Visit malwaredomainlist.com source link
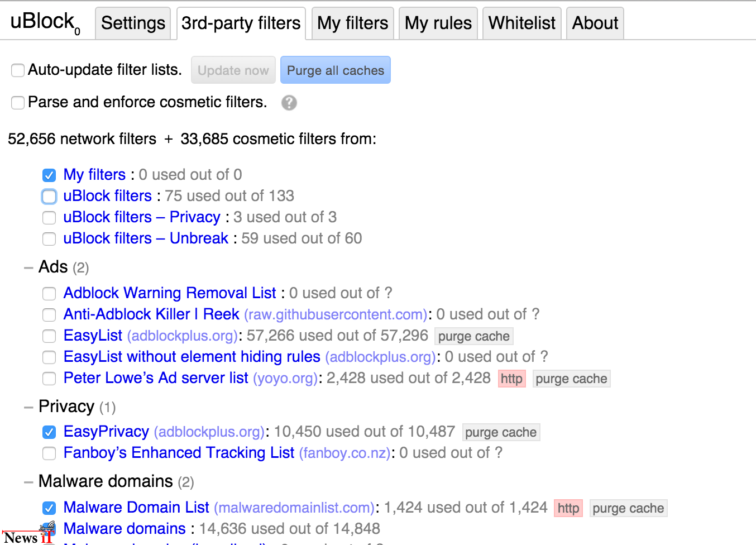Screen dimensions: 756x545 [x=295, y=508]
